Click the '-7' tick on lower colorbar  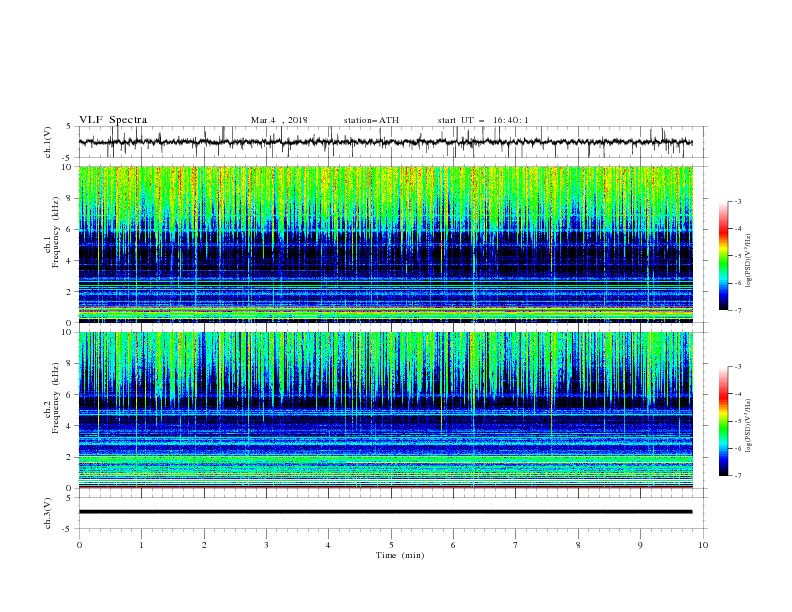(x=737, y=475)
